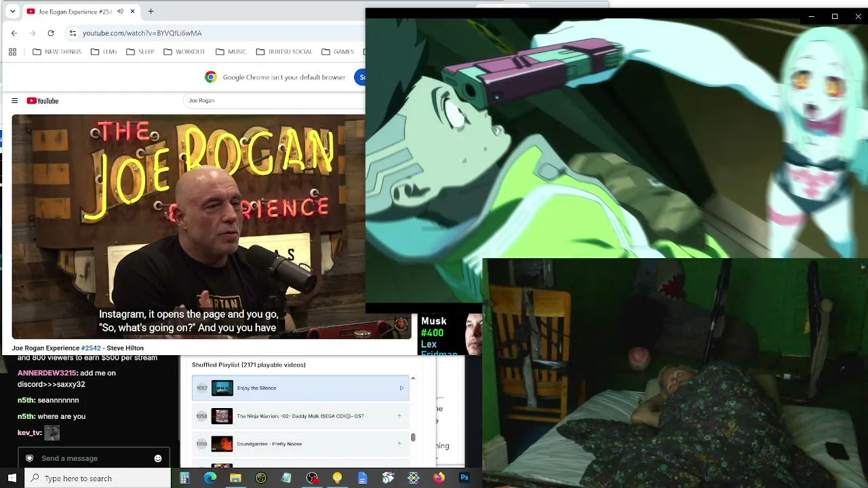Open the Musk #400 Lex Fridman thumbnail

(x=448, y=334)
